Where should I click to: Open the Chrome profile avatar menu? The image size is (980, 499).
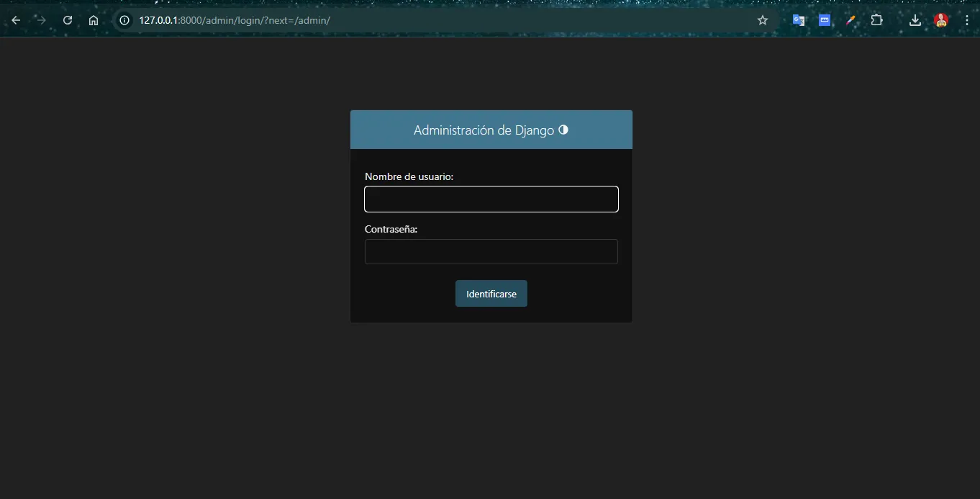[x=941, y=20]
